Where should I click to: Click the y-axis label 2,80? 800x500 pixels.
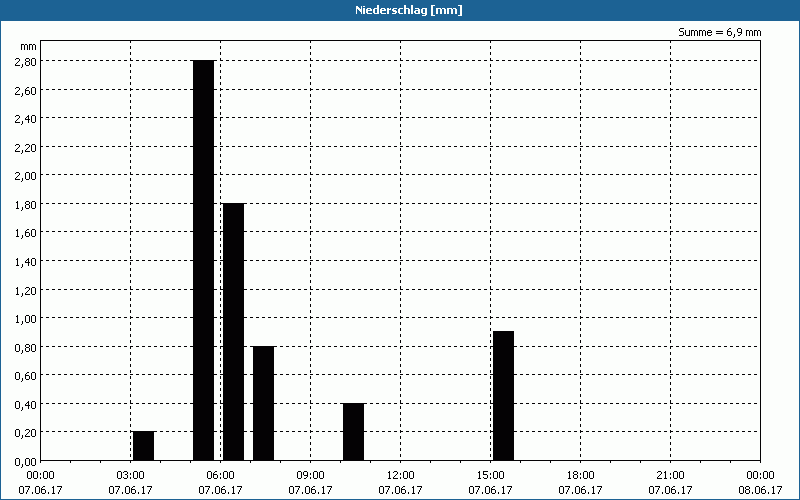28,61
